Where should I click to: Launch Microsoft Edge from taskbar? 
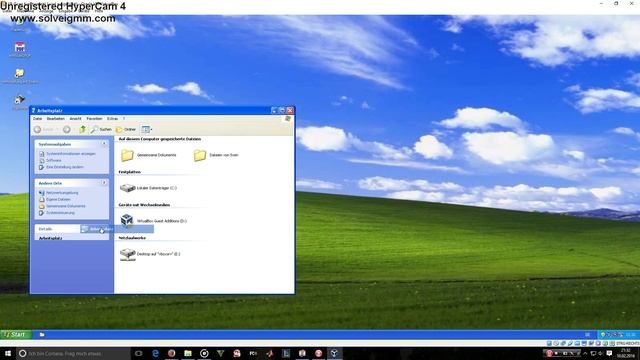[155, 353]
